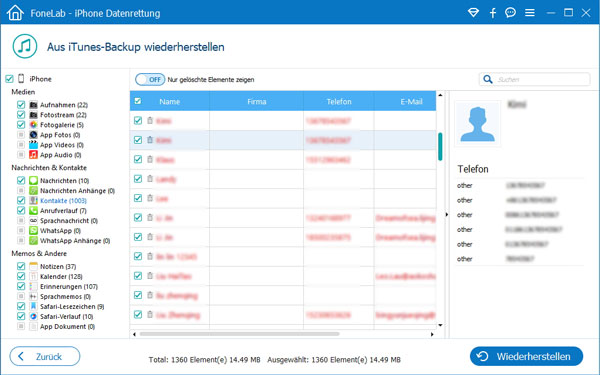Toggle the iPhone root checkbox
Viewport: 600px width, 375px height.
(9, 79)
